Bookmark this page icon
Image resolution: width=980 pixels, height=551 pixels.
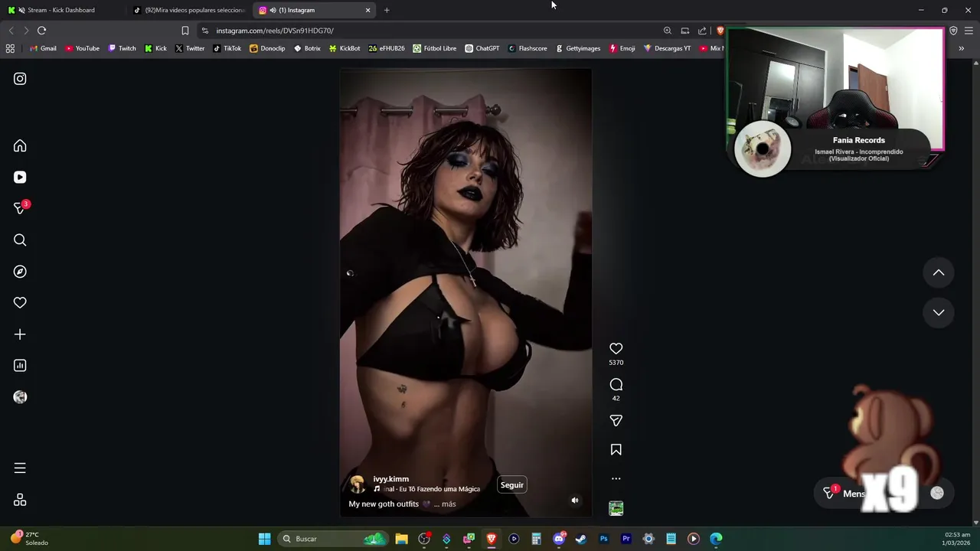tap(185, 31)
